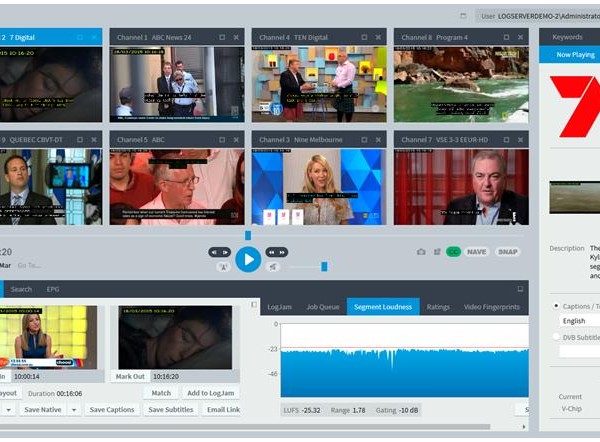Switch to the LogJam tab
600x442 pixels.
pyautogui.click(x=279, y=307)
